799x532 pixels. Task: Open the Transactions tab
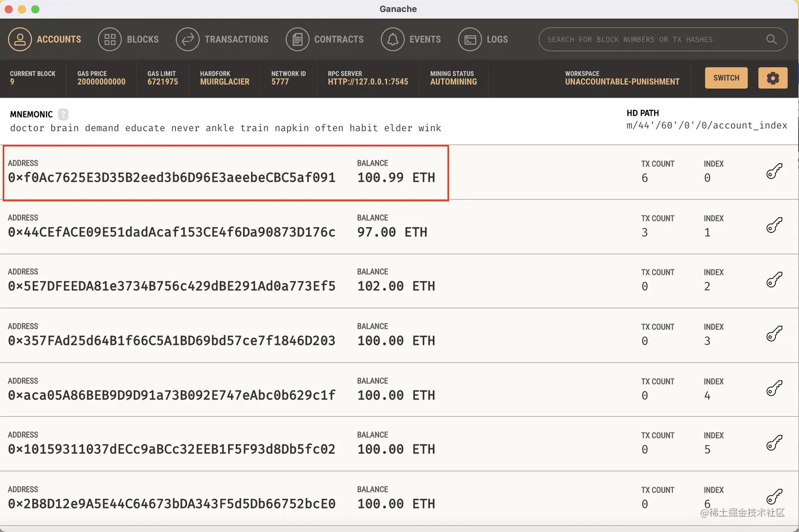click(222, 40)
